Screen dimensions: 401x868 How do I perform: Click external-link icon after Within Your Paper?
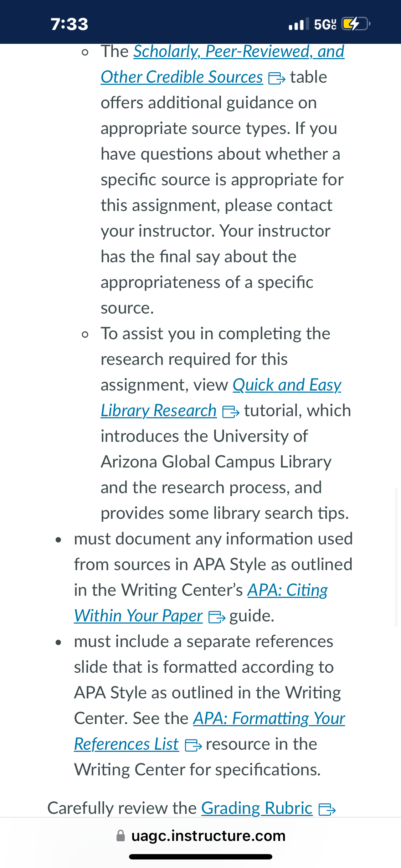217,617
